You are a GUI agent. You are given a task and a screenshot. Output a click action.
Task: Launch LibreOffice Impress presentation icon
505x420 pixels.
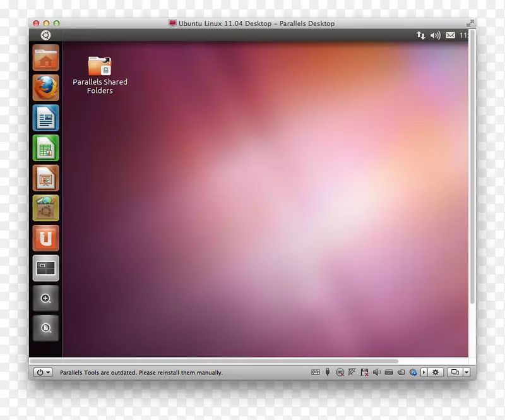click(45, 178)
